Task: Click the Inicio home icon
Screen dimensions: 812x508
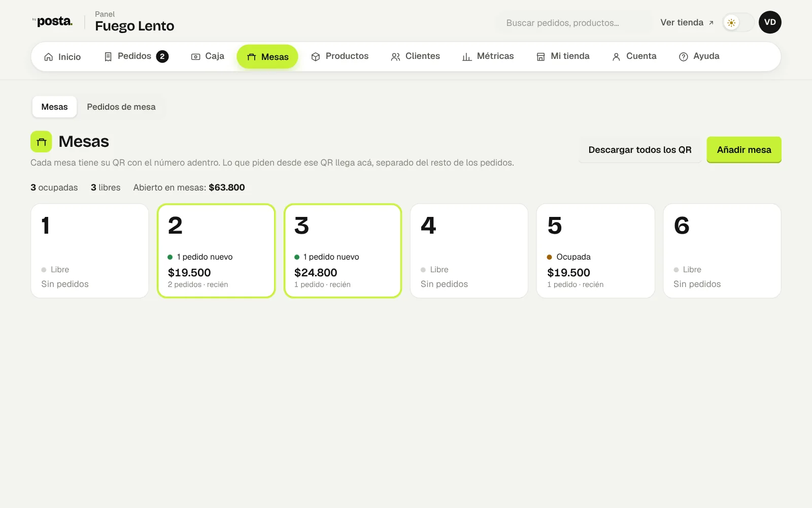Action: [49, 57]
